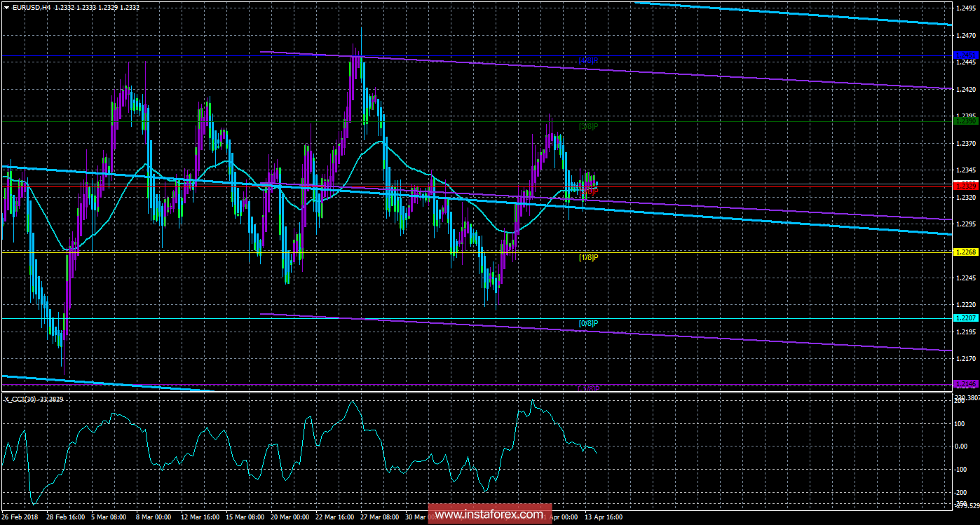Click the 1.2345 price axis value
The image size is (980, 525).
[965, 170]
